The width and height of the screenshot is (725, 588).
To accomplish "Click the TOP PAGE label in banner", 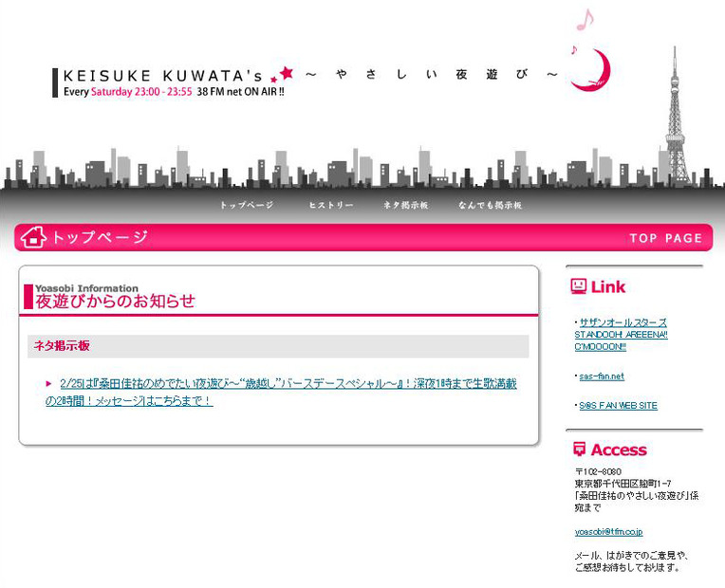I will click(x=666, y=238).
